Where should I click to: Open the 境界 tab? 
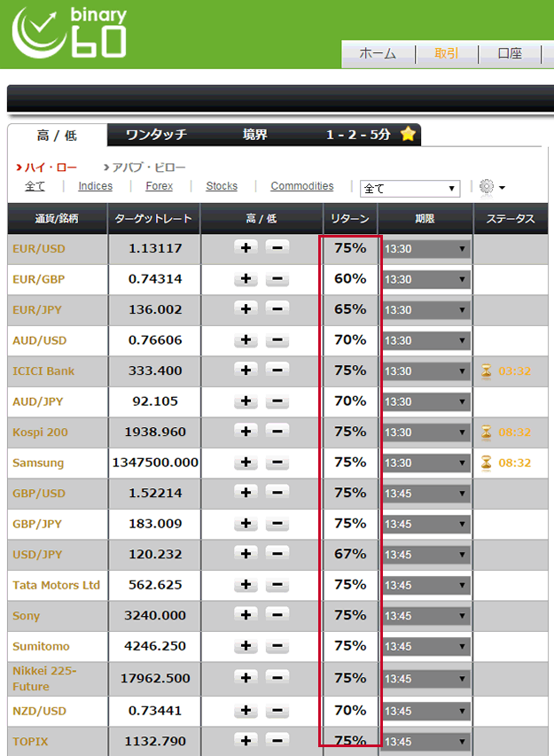255,135
